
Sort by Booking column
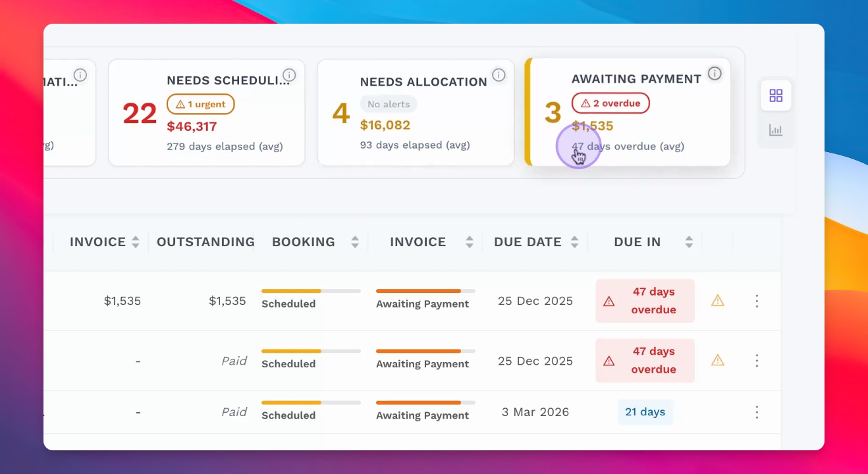[x=355, y=242]
